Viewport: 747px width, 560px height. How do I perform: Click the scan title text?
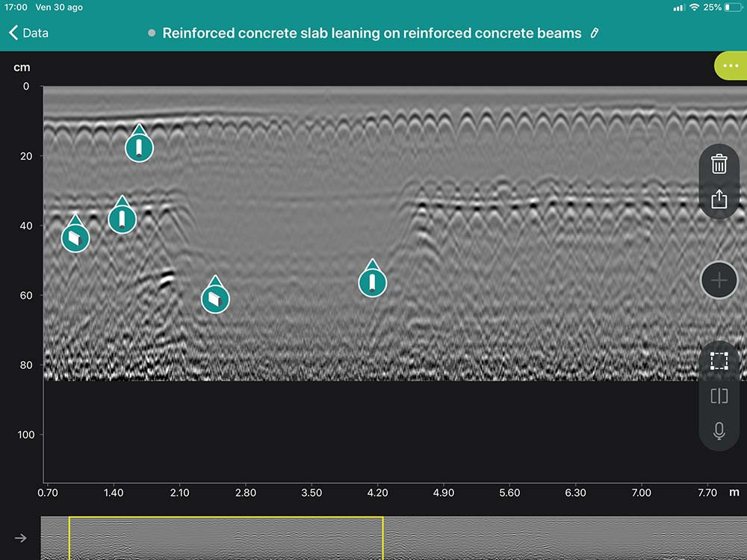coord(371,33)
